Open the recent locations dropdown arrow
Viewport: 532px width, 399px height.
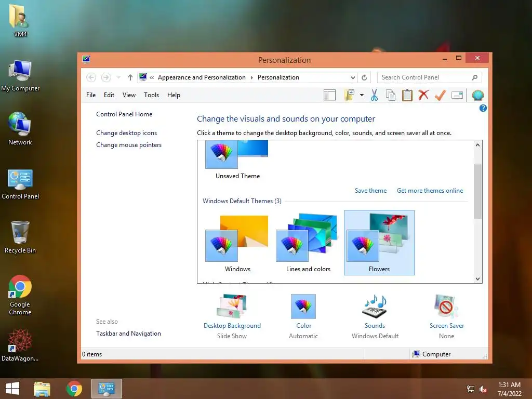[118, 77]
